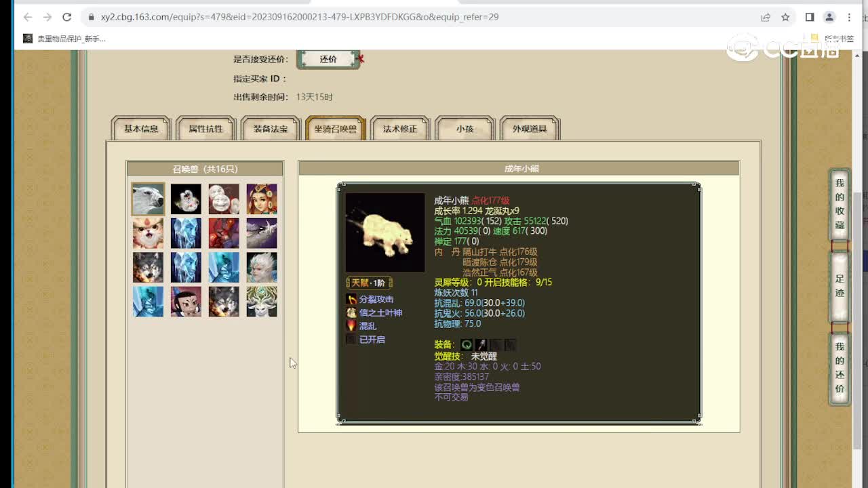Screen dimensions: 868x488
Task: Share this page from address bar
Action: [766, 17]
